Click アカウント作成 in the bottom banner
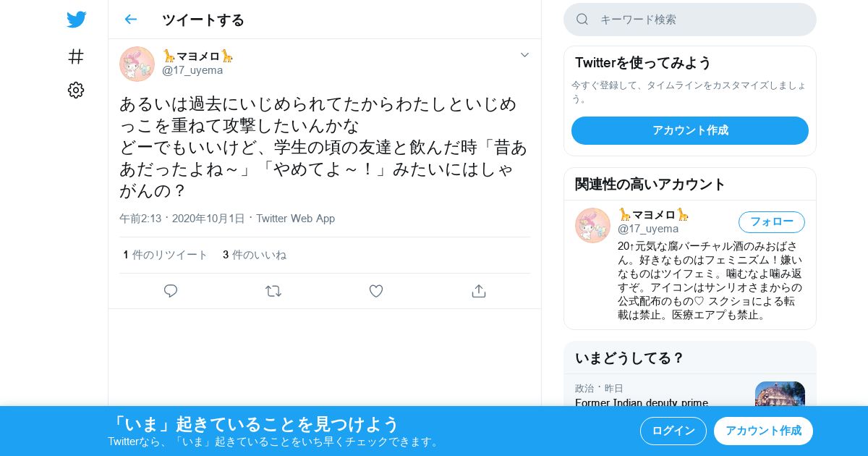868x456 pixels. coord(763,431)
